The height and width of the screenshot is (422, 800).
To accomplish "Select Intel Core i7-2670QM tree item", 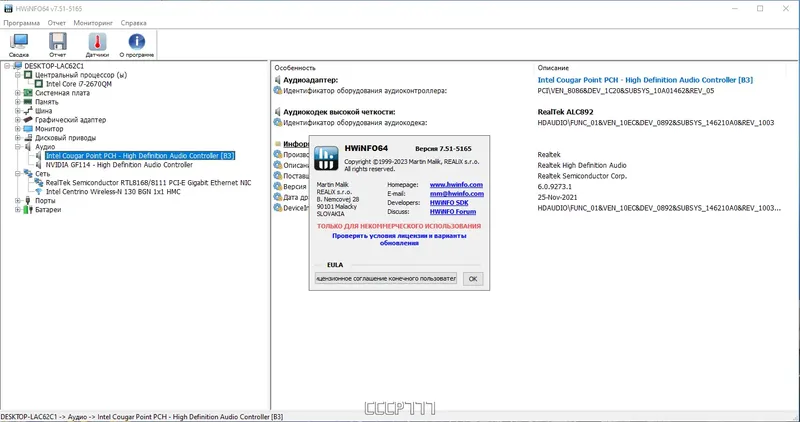I will coord(79,84).
